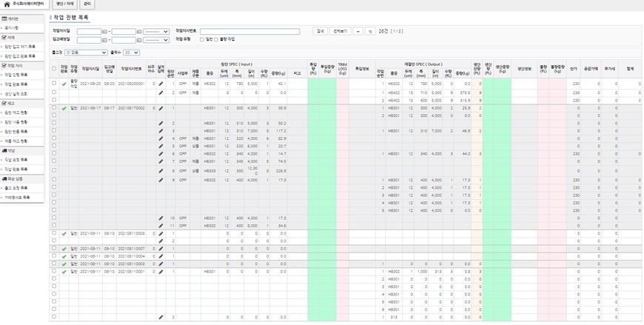Click pencil icon on row with weight 50.2
The image size is (644, 325).
[x=161, y=123]
